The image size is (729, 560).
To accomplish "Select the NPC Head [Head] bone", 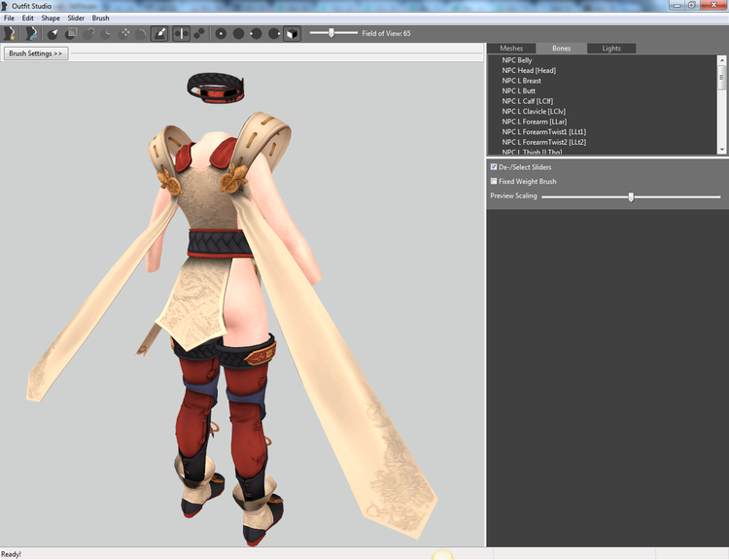I will (x=529, y=70).
